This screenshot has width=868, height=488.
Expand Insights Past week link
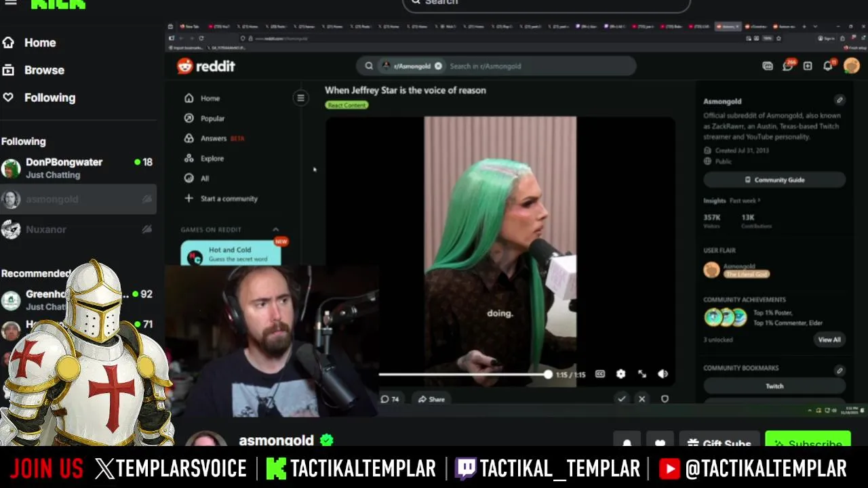[x=745, y=201]
